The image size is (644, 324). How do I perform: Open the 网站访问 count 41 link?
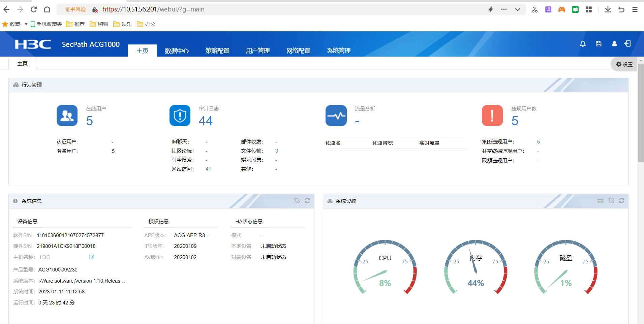208,169
